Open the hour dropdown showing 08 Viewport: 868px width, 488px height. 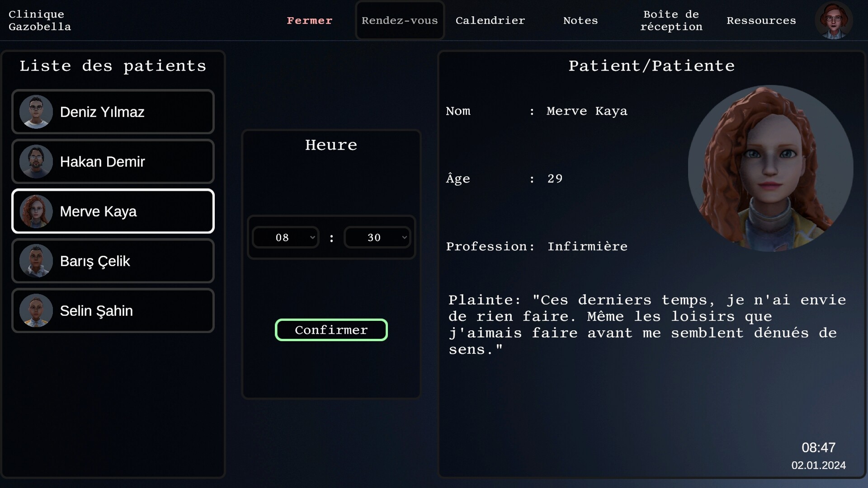click(x=286, y=238)
